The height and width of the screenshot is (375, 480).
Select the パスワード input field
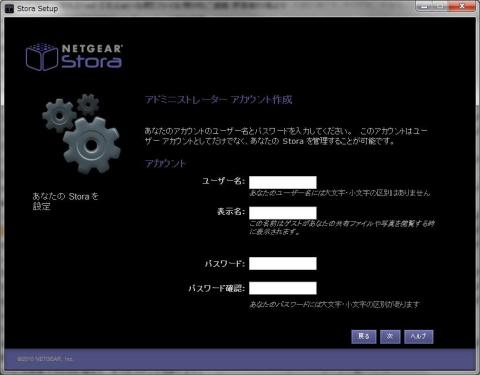(283, 263)
